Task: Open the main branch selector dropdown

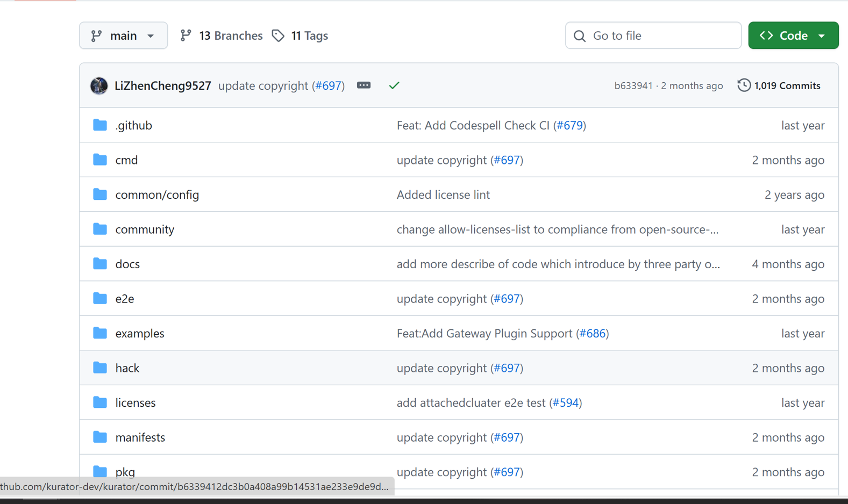Action: (x=123, y=35)
